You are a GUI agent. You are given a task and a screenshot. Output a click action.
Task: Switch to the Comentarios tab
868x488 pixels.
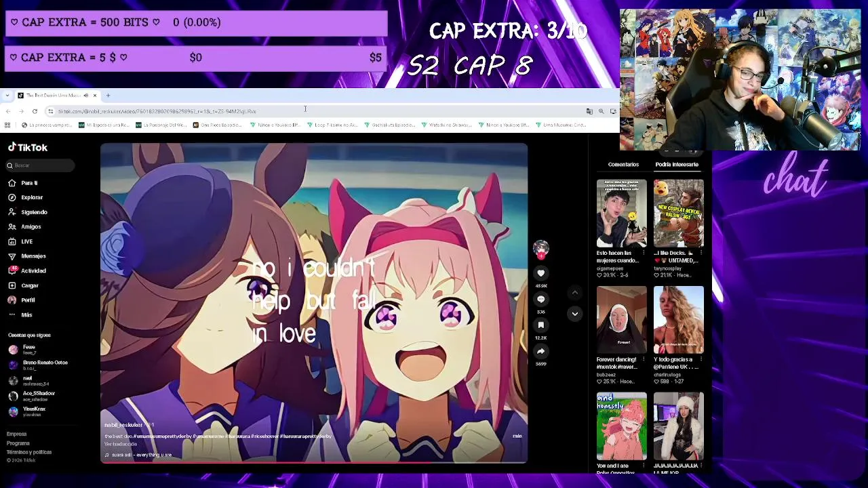coord(623,165)
